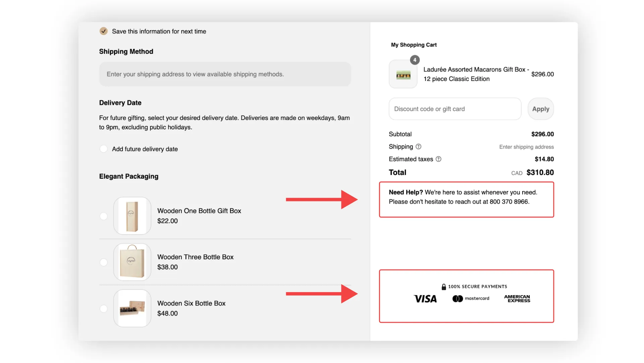
Task: Click the help phone number 800 370 8966
Action: click(509, 202)
